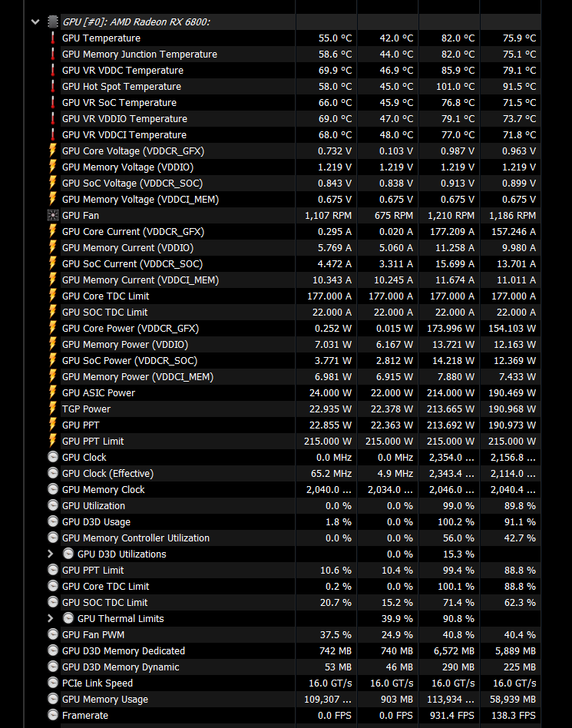Click the 89.8 % average GPU utilization
This screenshot has height=728, width=572.
(520, 505)
